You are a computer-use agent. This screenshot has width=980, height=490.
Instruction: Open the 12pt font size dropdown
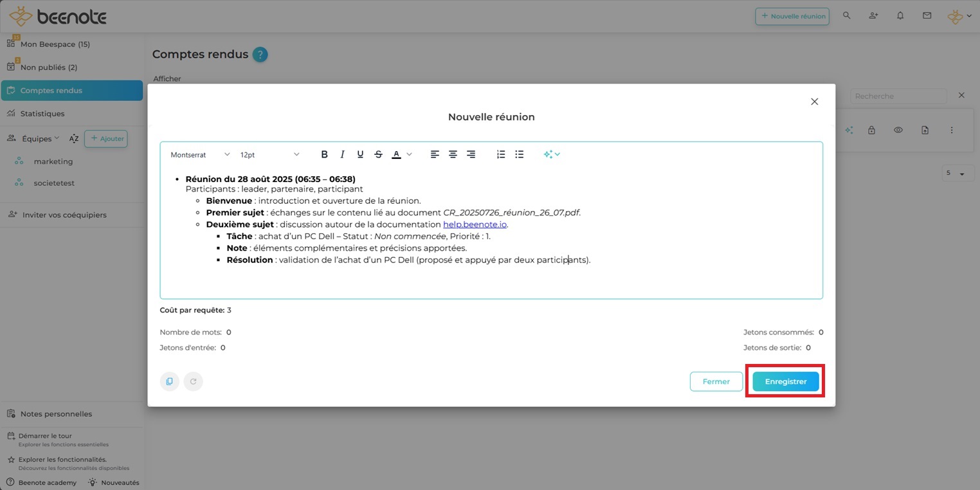click(x=269, y=155)
